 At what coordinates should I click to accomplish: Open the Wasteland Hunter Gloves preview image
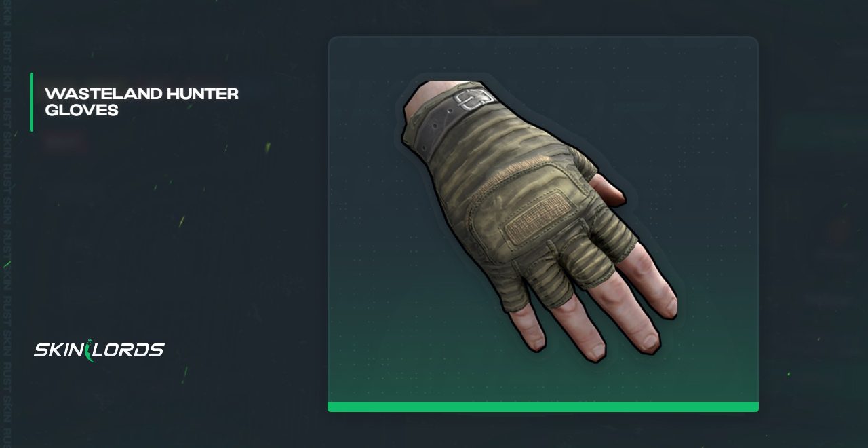(543, 224)
